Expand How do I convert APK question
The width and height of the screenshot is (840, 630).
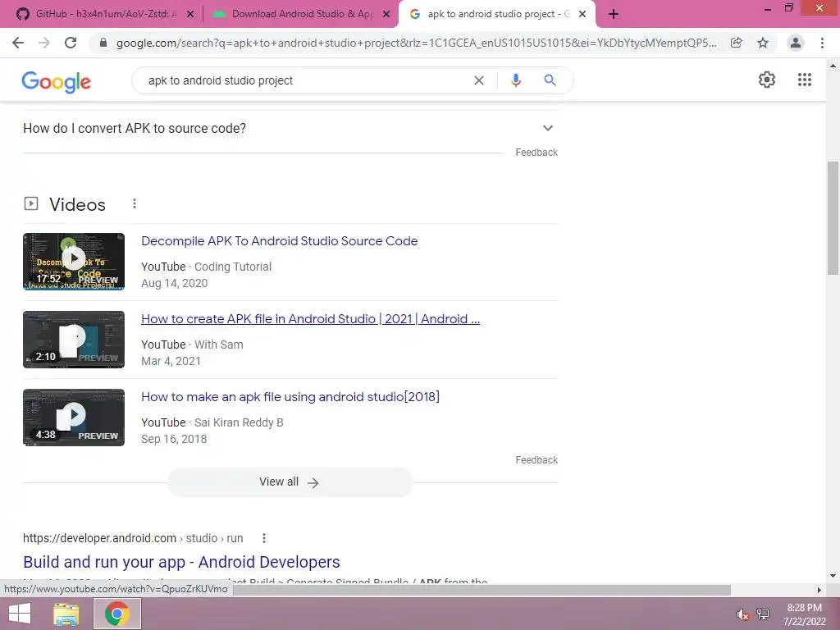[x=290, y=128]
